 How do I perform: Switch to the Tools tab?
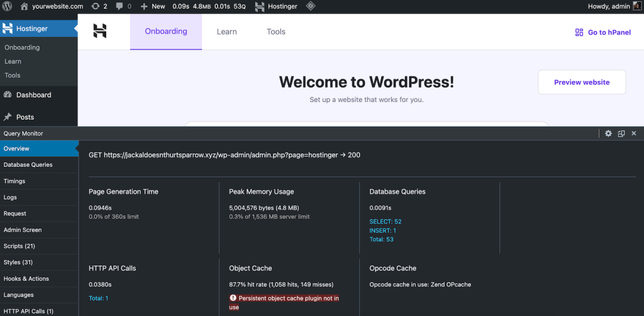pos(276,31)
